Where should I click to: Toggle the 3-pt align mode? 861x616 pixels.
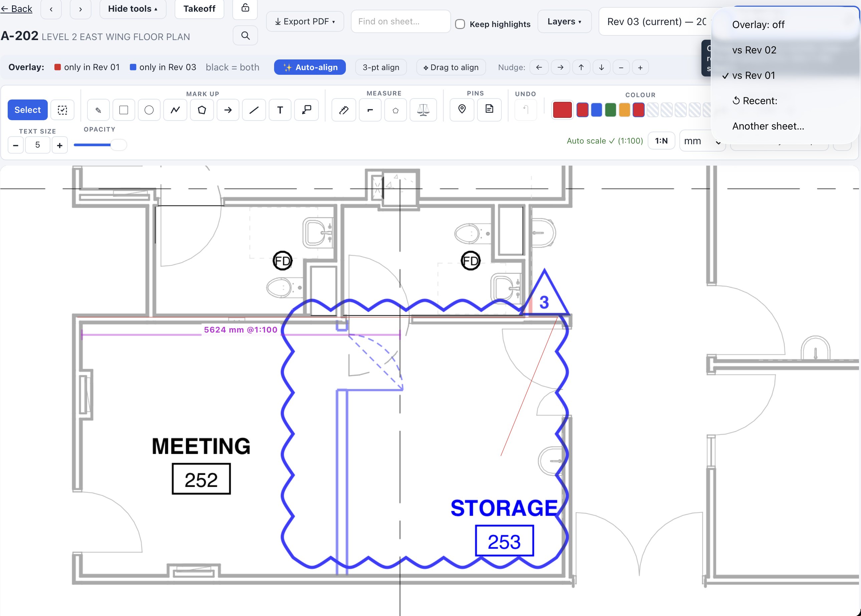pos(381,67)
